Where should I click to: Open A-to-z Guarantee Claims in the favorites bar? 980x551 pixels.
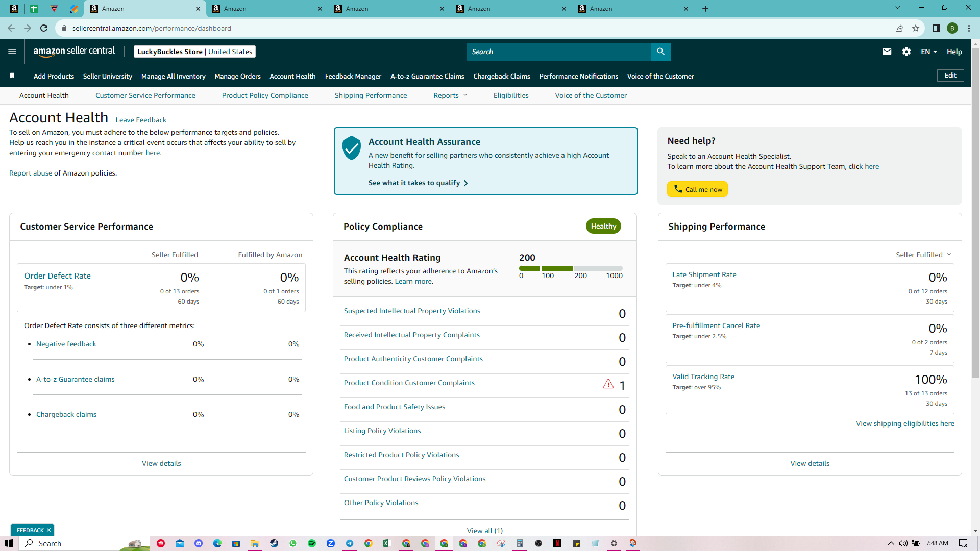[x=427, y=76]
